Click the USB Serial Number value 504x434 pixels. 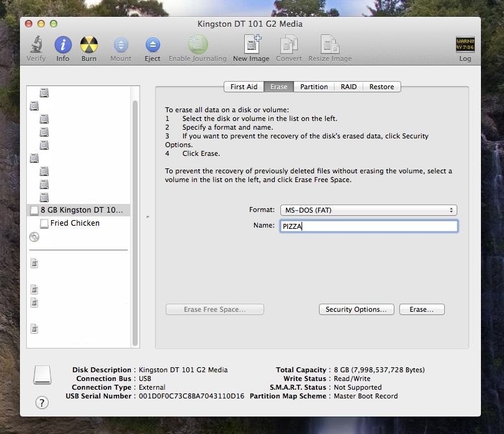(191, 396)
